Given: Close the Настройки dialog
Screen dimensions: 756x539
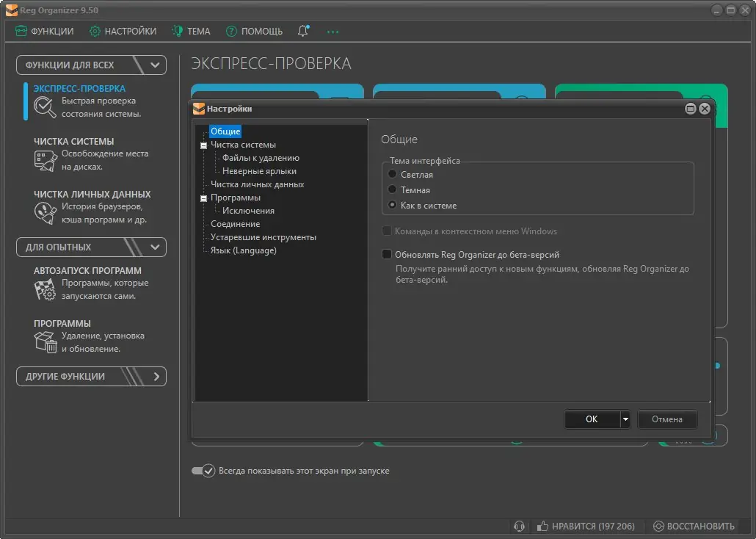Looking at the screenshot, I should 705,109.
